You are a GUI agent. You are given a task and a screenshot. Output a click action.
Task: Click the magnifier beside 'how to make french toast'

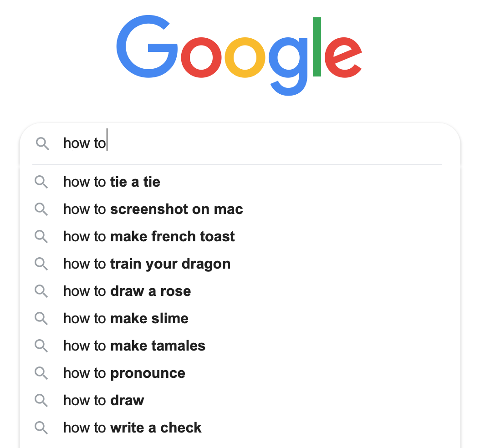tap(41, 237)
